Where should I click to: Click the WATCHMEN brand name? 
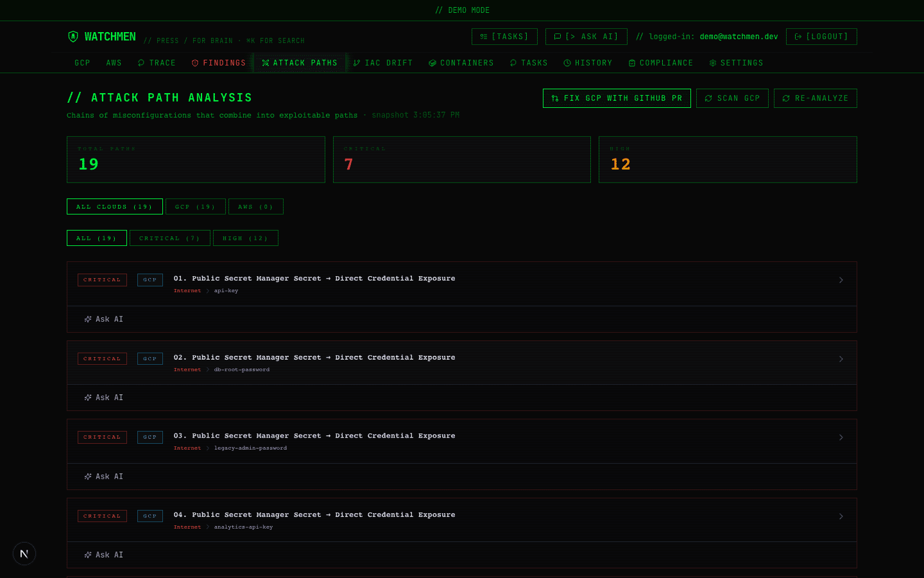click(x=110, y=37)
